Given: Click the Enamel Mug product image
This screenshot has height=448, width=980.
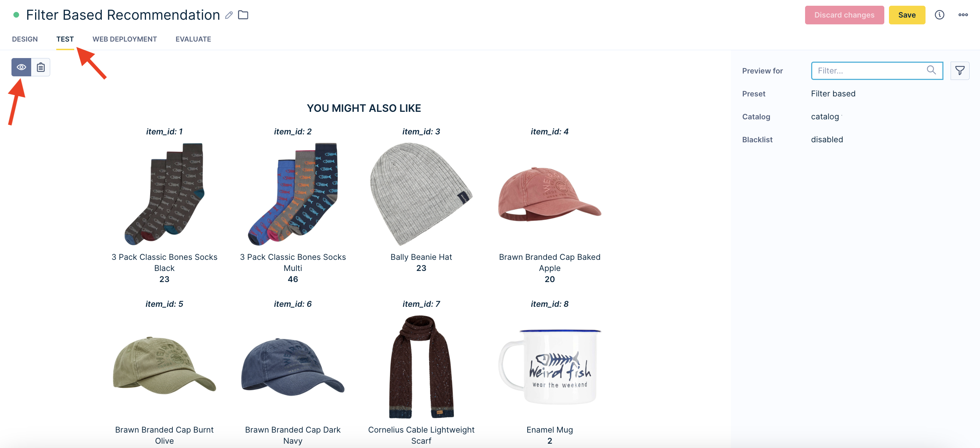Looking at the screenshot, I should (550, 367).
